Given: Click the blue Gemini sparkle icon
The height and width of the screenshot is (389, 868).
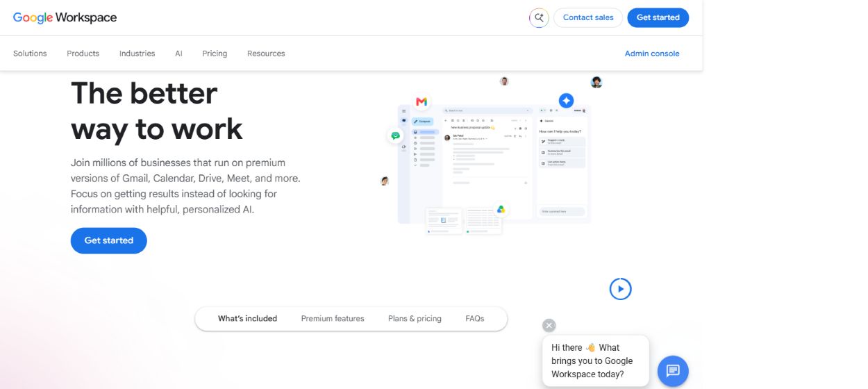Looking at the screenshot, I should pyautogui.click(x=566, y=101).
